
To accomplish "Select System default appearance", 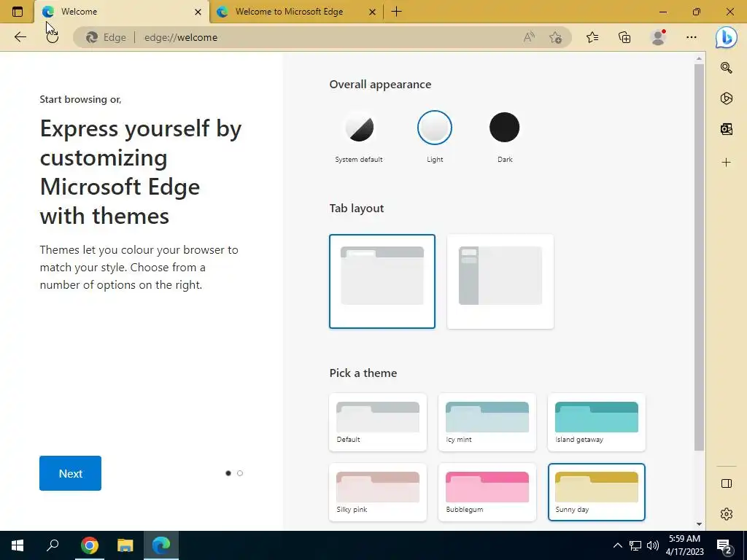I will pyautogui.click(x=359, y=128).
